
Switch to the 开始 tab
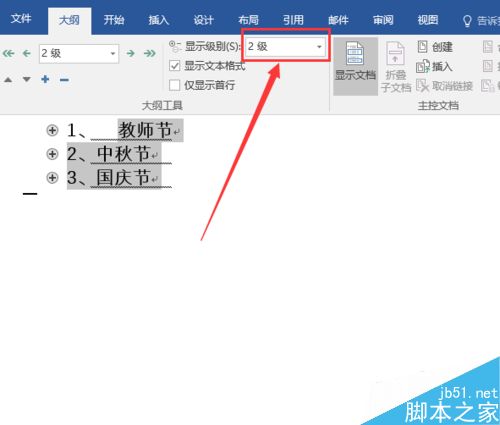tap(114, 20)
